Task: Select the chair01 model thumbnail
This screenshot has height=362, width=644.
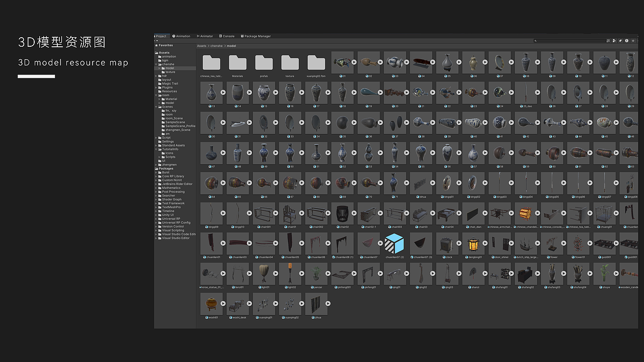Action: click(290, 214)
